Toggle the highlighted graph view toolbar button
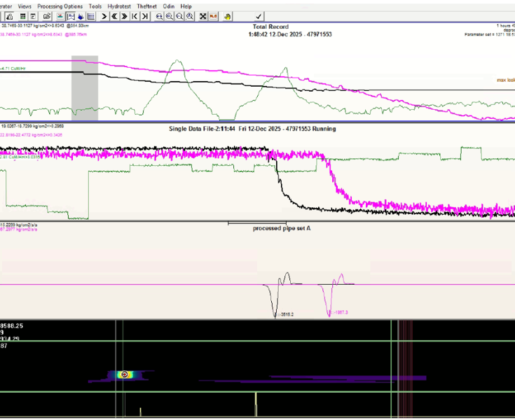515x420 pixels. click(71, 16)
